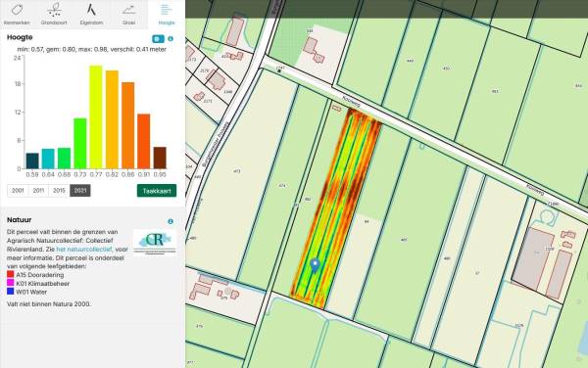Follow the 'het natuurcollectief' link
588x368 pixels.
[x=84, y=249]
